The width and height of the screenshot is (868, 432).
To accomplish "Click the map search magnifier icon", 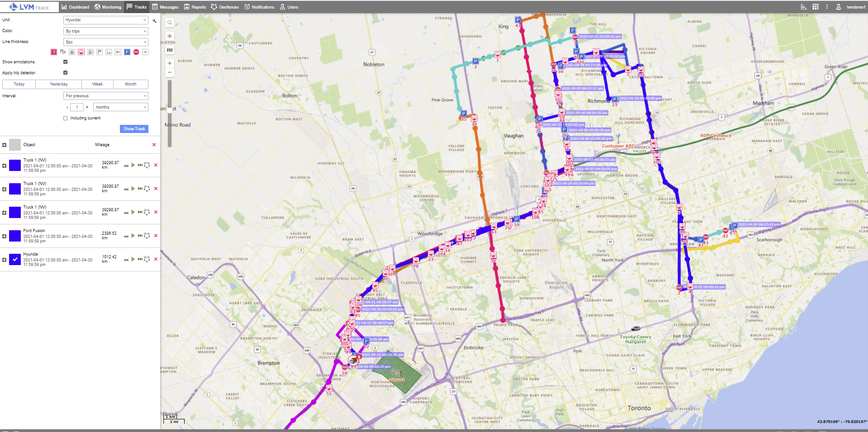I will tap(170, 23).
